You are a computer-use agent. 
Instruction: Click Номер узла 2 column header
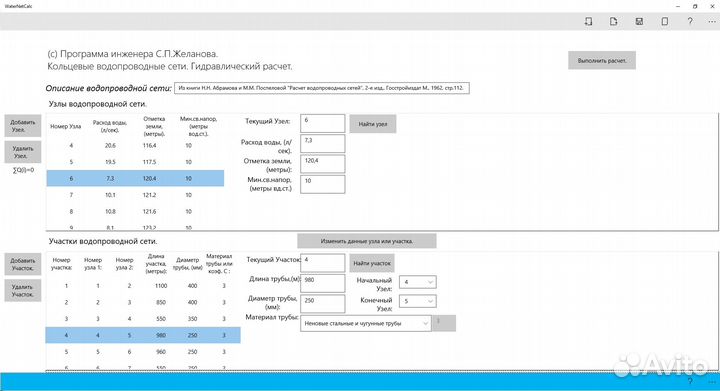[x=124, y=263]
